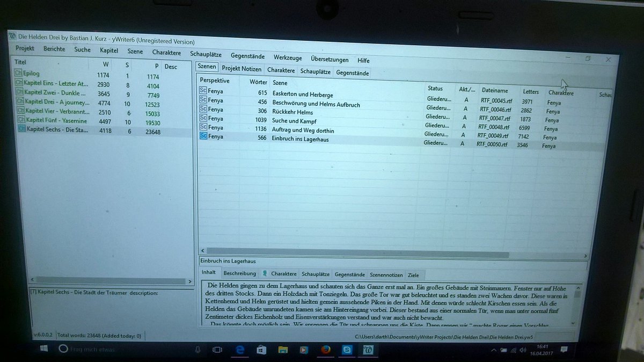The height and width of the screenshot is (362, 644).
Task: Open the Suche menu
Action: coord(82,49)
